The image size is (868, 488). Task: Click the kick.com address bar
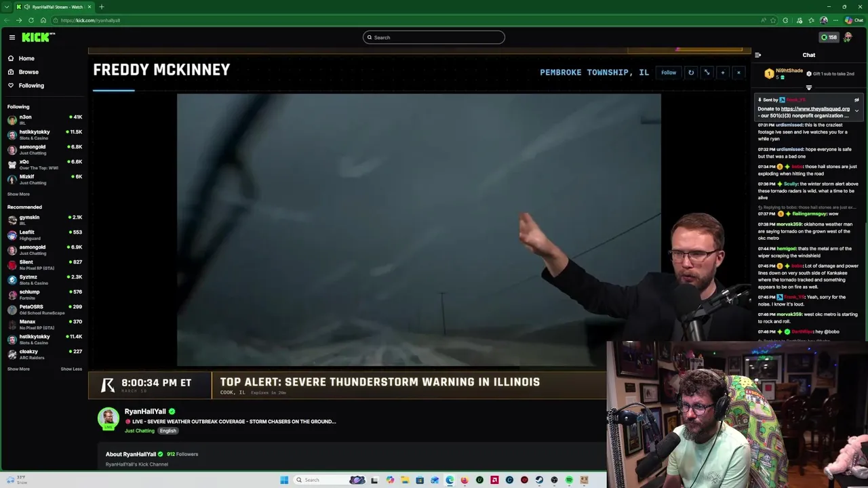point(407,20)
